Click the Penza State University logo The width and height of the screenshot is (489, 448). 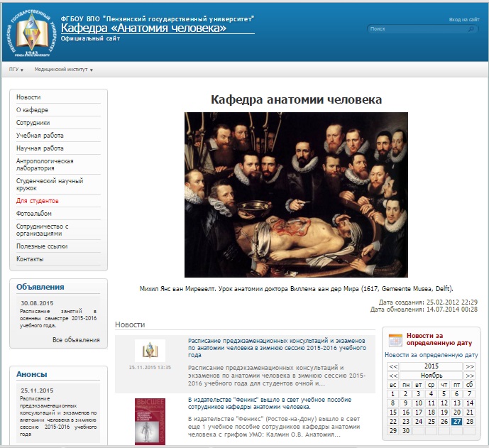(32, 33)
